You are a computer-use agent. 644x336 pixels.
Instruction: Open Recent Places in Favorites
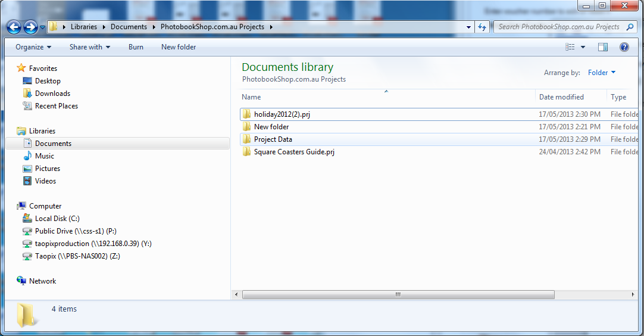tap(57, 105)
